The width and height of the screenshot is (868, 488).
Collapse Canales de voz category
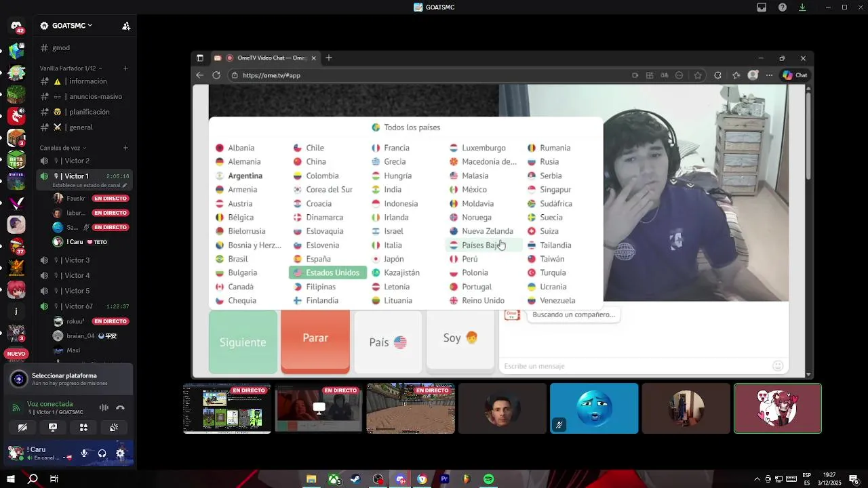[62, 148]
